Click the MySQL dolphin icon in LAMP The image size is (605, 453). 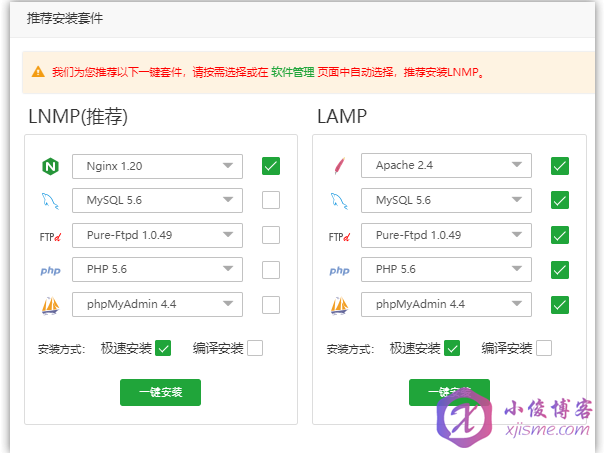coord(339,201)
